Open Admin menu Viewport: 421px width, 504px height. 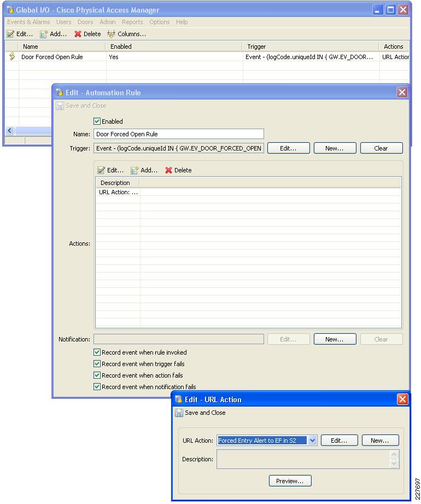[108, 22]
